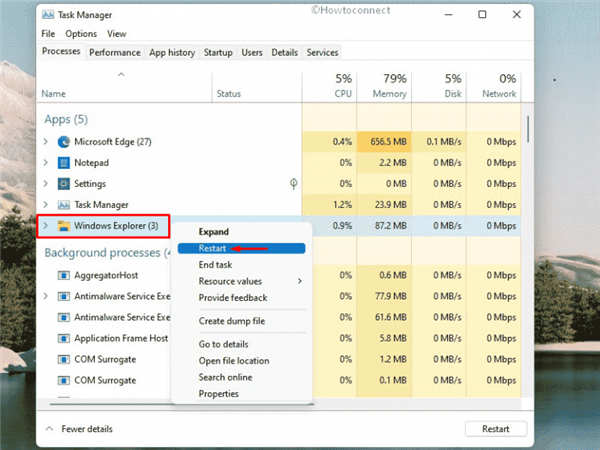Click the Settings gear icon in the process list
Image resolution: width=600 pixels, height=450 pixels.
[x=64, y=184]
